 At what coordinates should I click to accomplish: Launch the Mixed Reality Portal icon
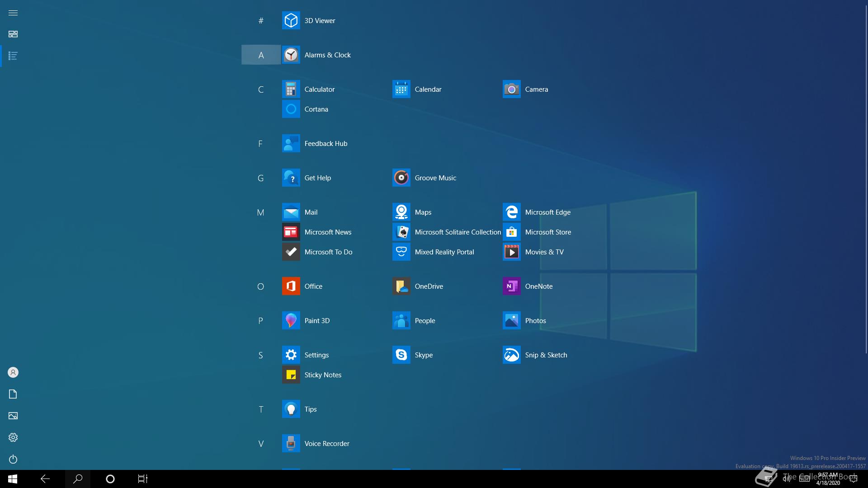(401, 252)
